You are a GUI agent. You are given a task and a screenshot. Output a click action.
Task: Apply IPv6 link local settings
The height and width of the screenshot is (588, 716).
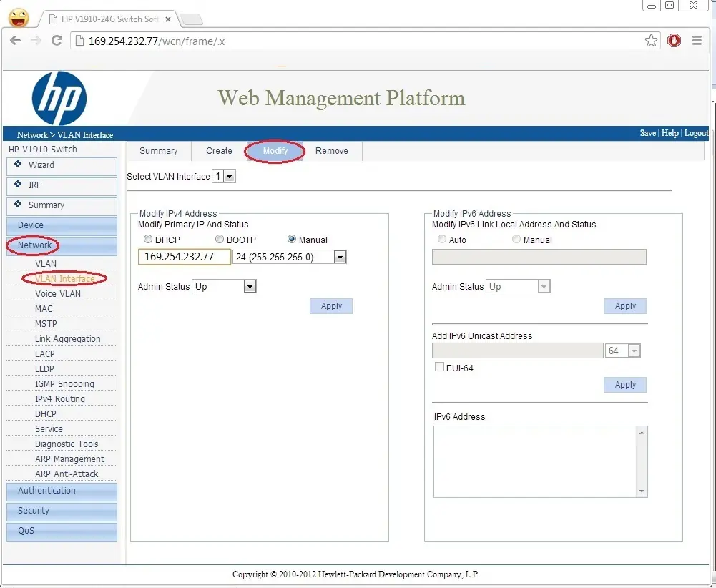625,306
